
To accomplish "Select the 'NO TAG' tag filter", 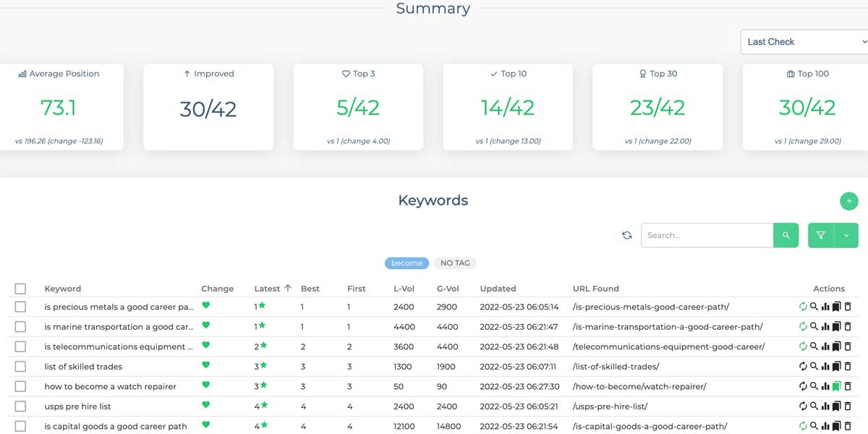I will click(455, 263).
